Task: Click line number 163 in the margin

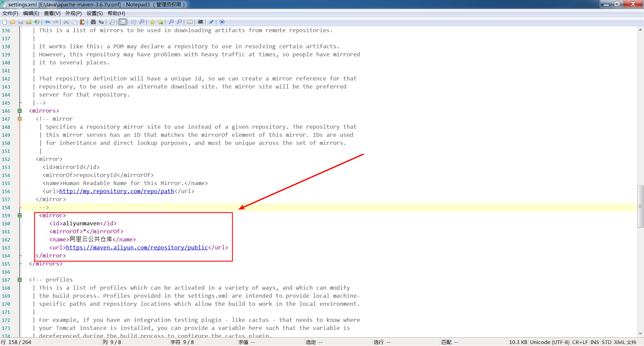Action: coord(6,248)
